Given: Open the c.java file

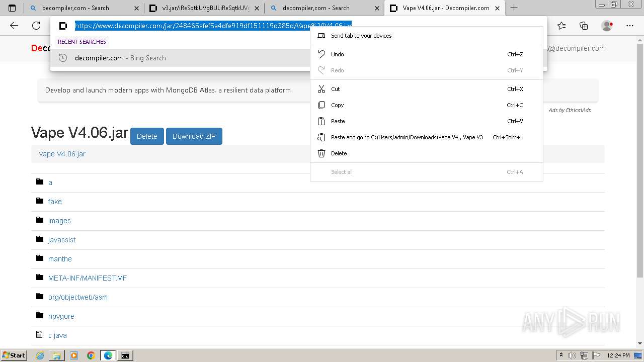Looking at the screenshot, I should tap(57, 335).
